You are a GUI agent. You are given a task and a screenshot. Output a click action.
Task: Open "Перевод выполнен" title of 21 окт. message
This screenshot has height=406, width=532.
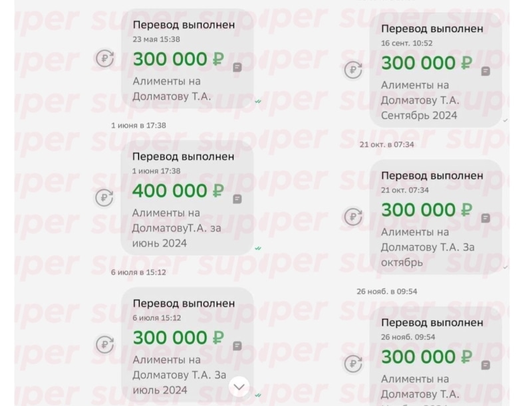click(432, 176)
